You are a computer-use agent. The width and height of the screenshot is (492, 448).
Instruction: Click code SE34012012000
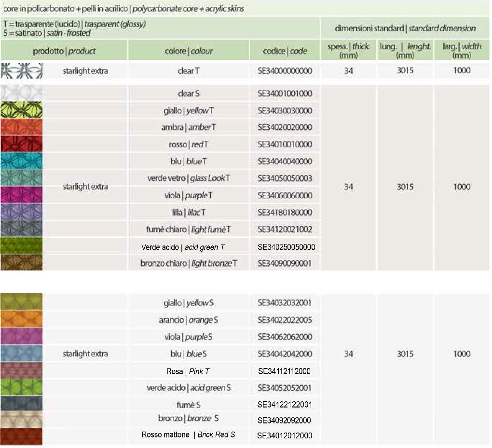point(285,436)
